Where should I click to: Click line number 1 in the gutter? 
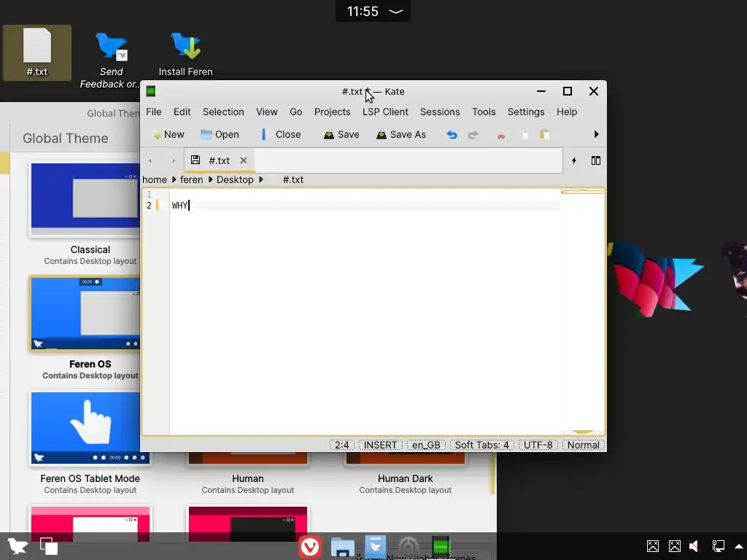coord(149,194)
